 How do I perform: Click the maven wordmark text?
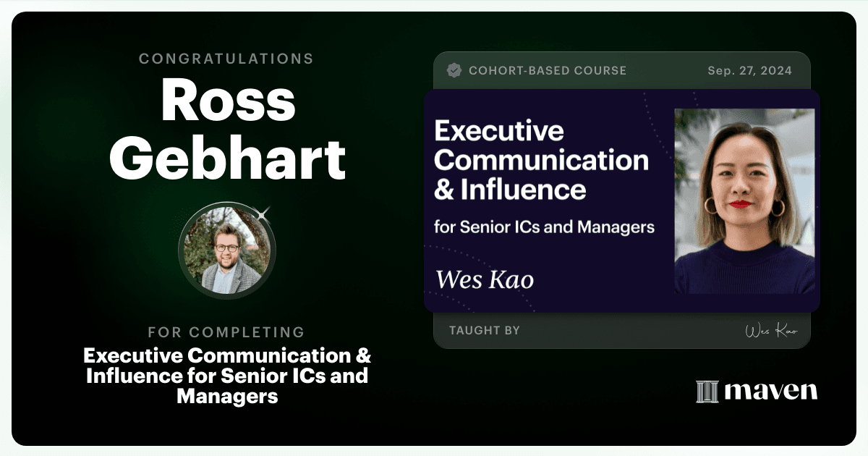point(771,392)
